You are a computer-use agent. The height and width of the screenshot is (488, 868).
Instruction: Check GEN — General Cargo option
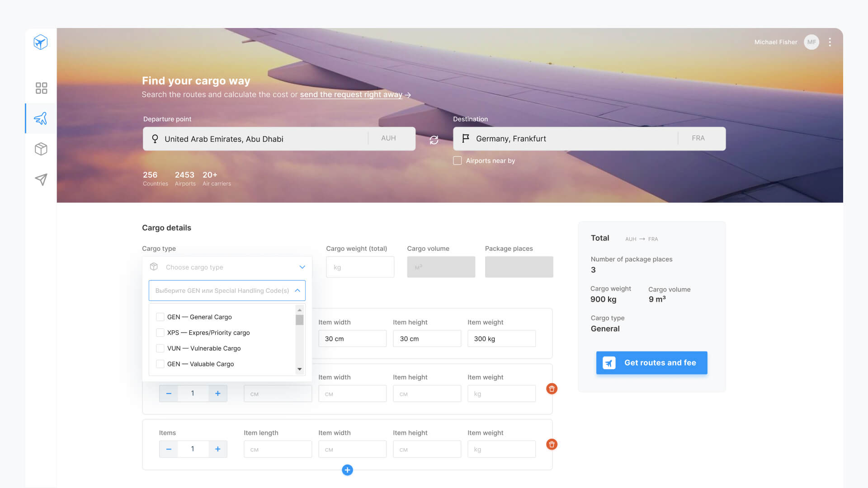pos(160,317)
